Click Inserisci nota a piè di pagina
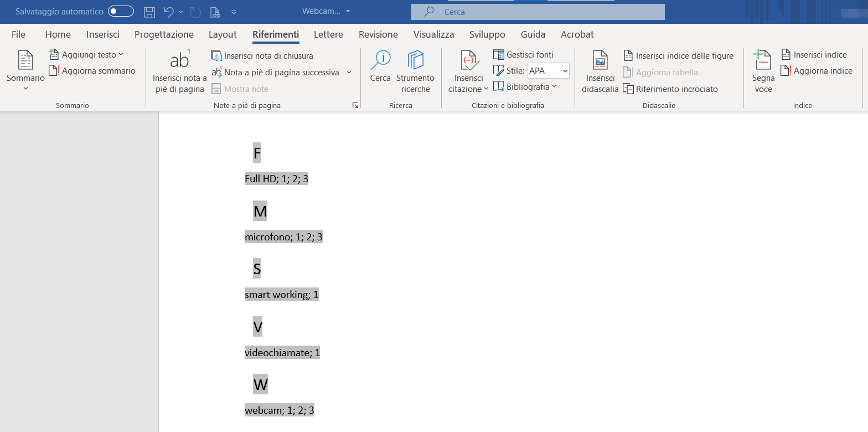Screen dimensions: 868x432 pos(179,72)
